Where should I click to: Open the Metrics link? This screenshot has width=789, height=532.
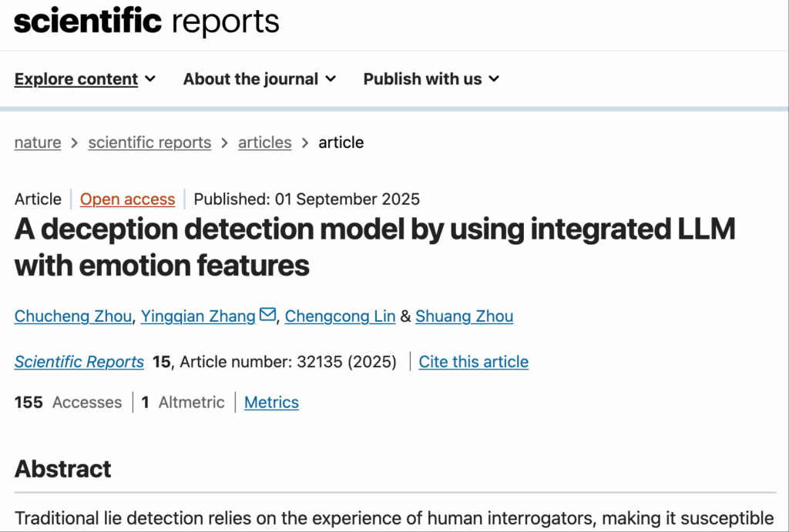point(271,402)
